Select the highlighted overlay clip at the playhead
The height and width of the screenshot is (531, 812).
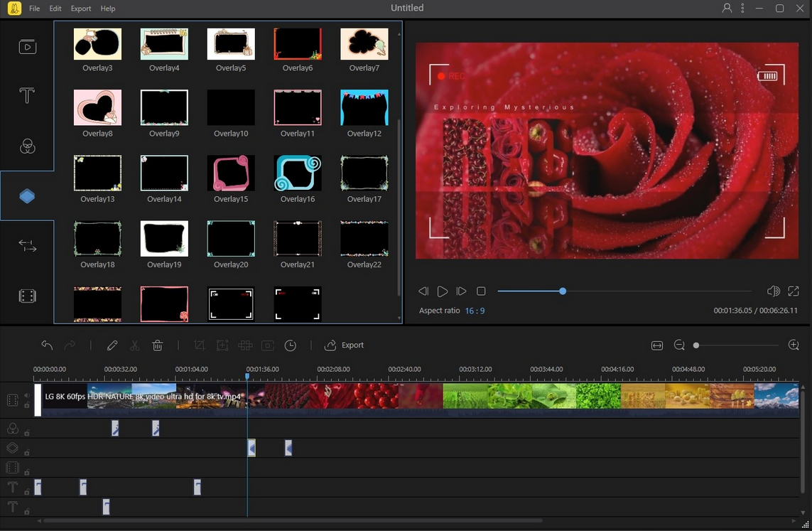point(251,448)
